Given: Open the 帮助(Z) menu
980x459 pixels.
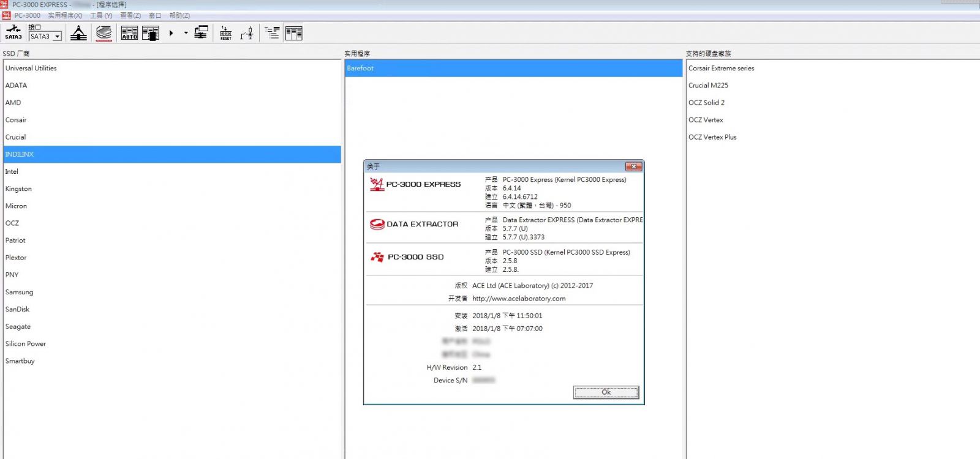Looking at the screenshot, I should point(179,15).
